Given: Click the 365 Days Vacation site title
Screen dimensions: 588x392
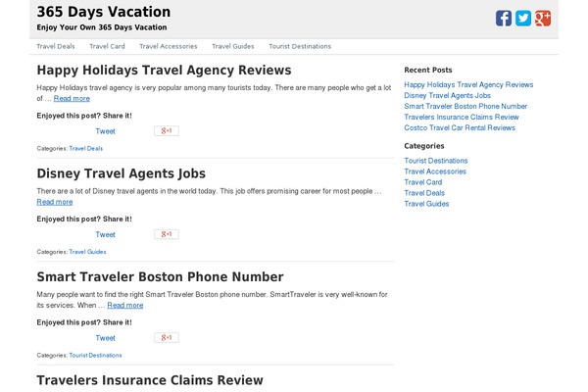Looking at the screenshot, I should (104, 12).
